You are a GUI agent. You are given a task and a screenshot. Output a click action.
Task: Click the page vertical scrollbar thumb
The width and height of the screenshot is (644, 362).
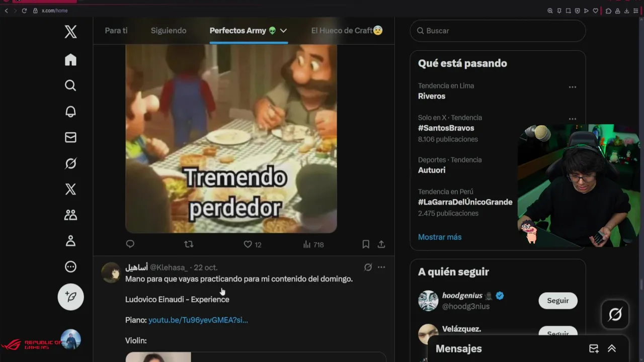[x=641, y=285]
